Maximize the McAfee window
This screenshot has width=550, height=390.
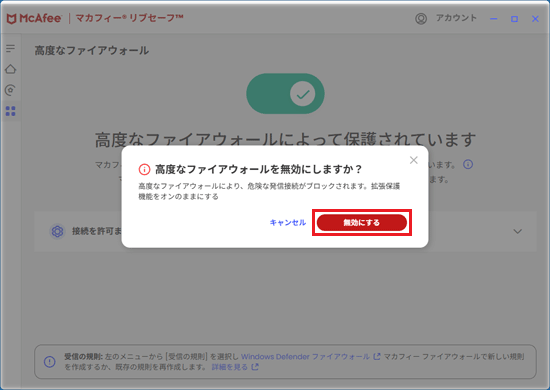514,19
